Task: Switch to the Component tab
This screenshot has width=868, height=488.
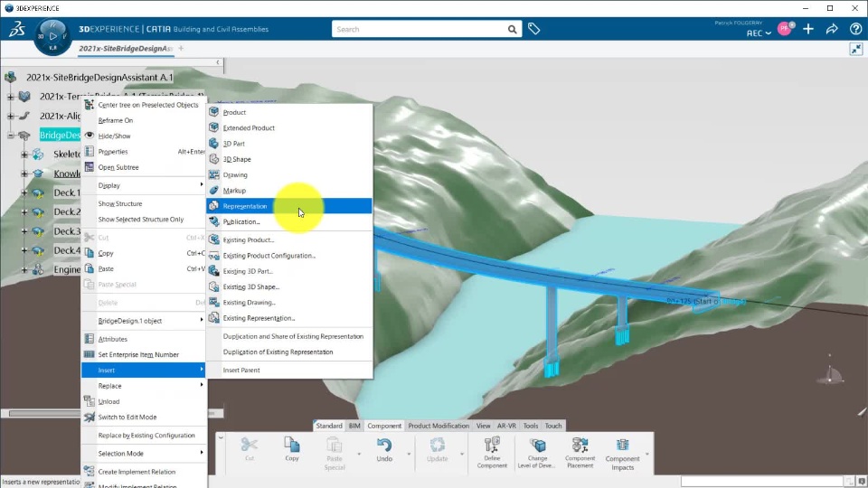Action: pyautogui.click(x=384, y=426)
